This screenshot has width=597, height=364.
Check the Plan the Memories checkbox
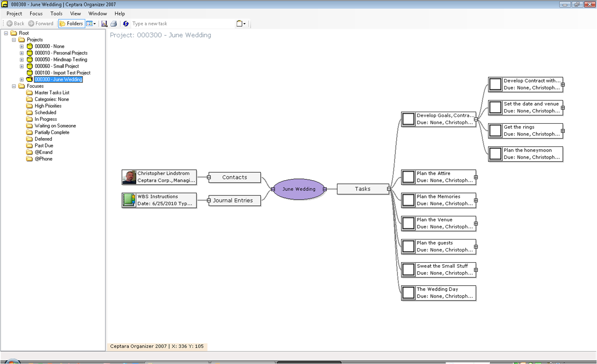pos(408,200)
